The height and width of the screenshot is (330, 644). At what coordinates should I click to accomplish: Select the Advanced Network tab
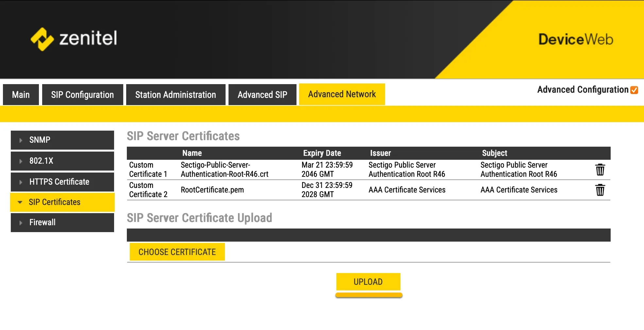click(342, 94)
